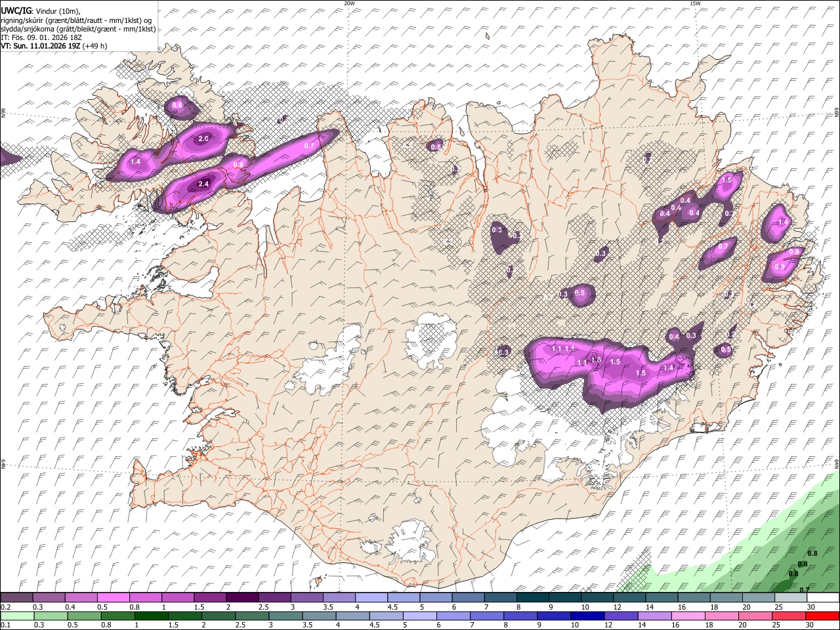Pick the darkest purple swatch labeled 2
This screenshot has width=840, height=630.
click(242, 598)
